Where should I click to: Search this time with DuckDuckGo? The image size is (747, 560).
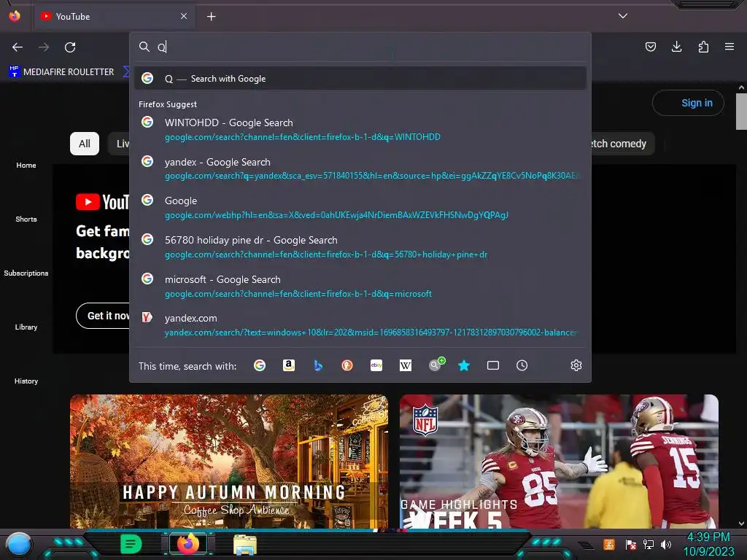[x=347, y=365]
